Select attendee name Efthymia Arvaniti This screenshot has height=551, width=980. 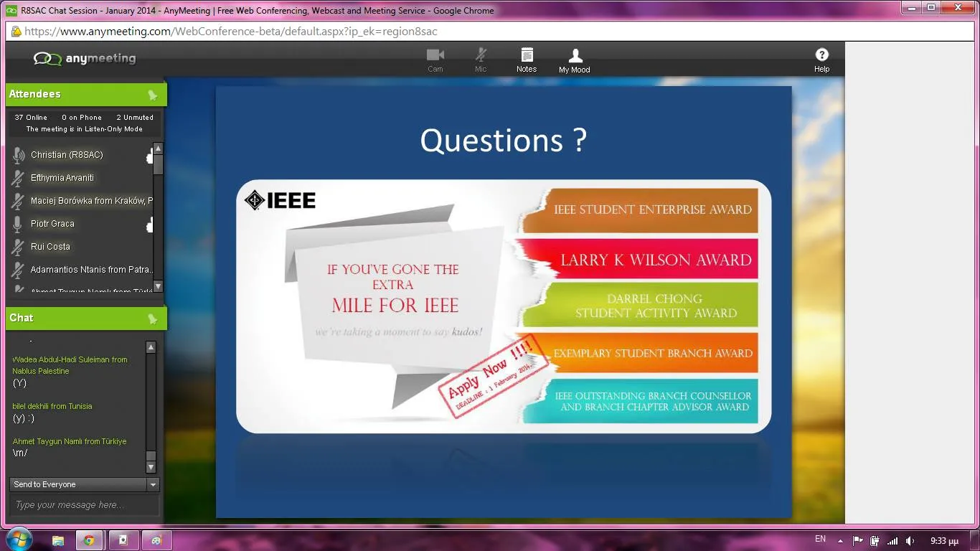pos(62,178)
